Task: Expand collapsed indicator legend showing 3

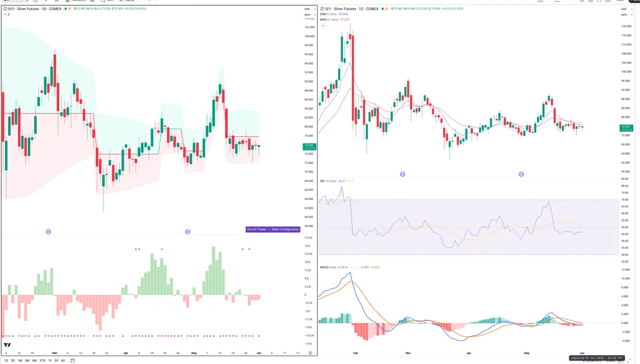Action: point(6,14)
